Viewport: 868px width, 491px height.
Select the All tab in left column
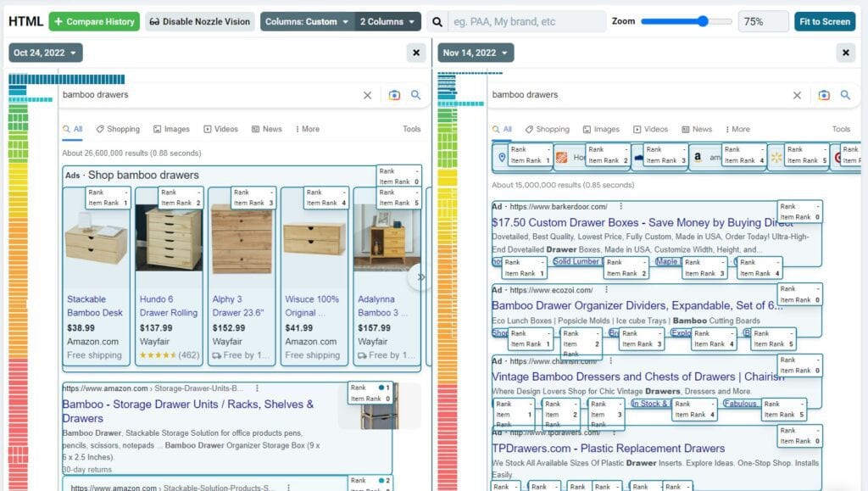(x=73, y=129)
